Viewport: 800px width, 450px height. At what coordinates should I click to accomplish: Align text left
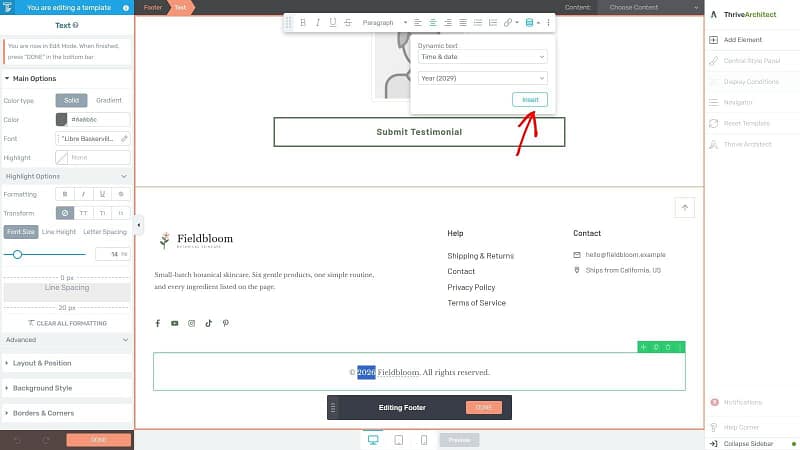tap(417, 22)
